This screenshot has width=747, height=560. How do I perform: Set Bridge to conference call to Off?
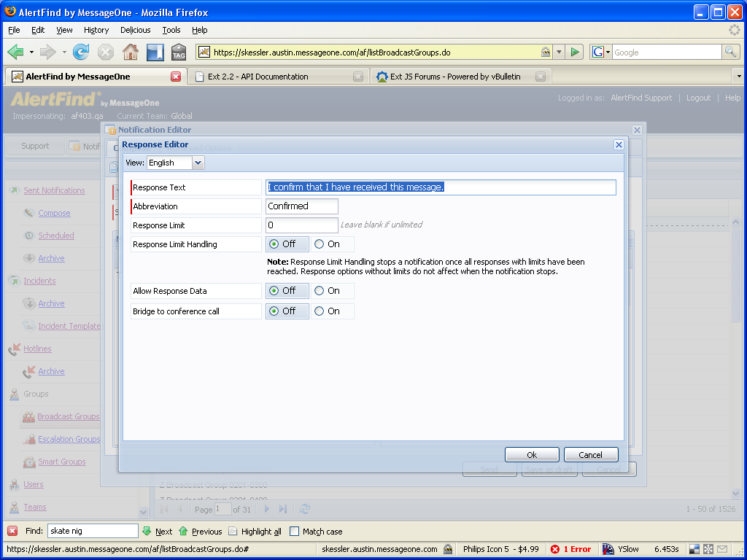pyautogui.click(x=274, y=311)
